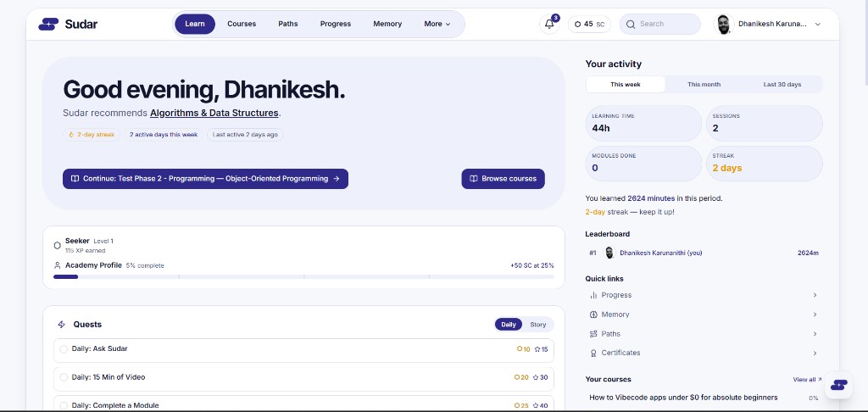Click book icon in Continue button

point(75,179)
